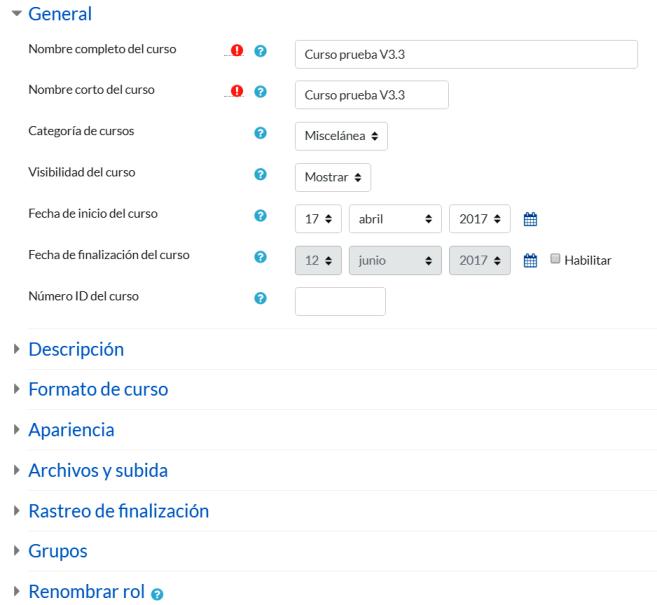Expand the Formato de curso section
This screenshot has height=605, width=657.
tap(98, 389)
